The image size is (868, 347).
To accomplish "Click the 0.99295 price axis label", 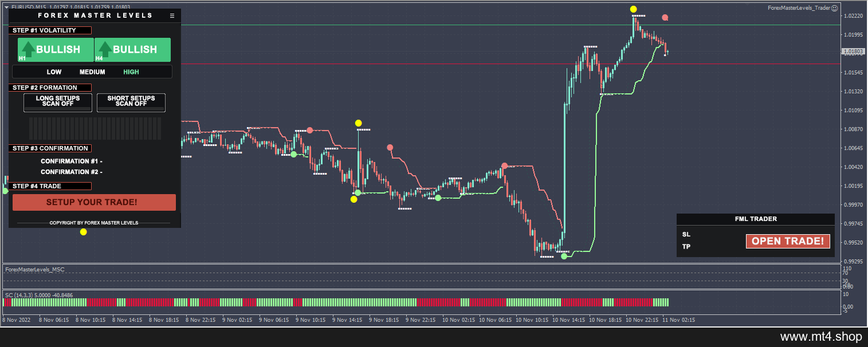I will 854,261.
